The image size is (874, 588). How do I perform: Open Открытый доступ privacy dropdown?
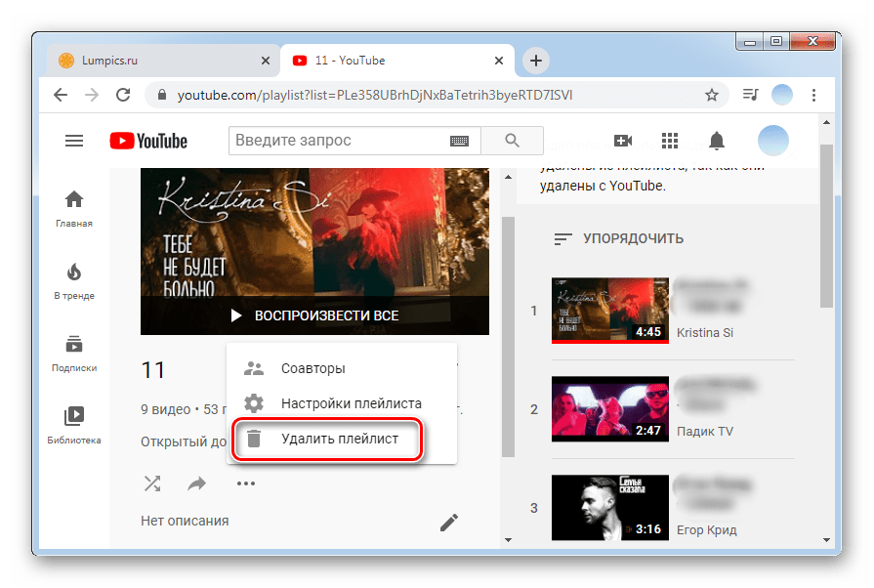(184, 441)
